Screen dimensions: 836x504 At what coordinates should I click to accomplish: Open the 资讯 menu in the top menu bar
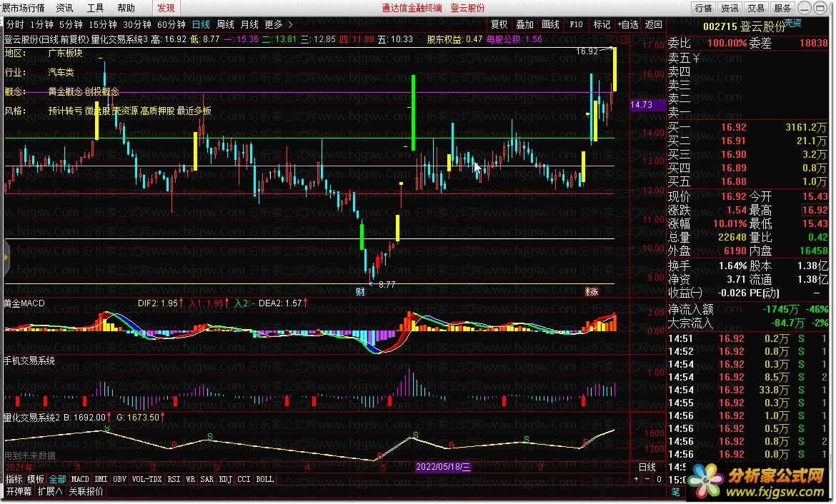(64, 8)
